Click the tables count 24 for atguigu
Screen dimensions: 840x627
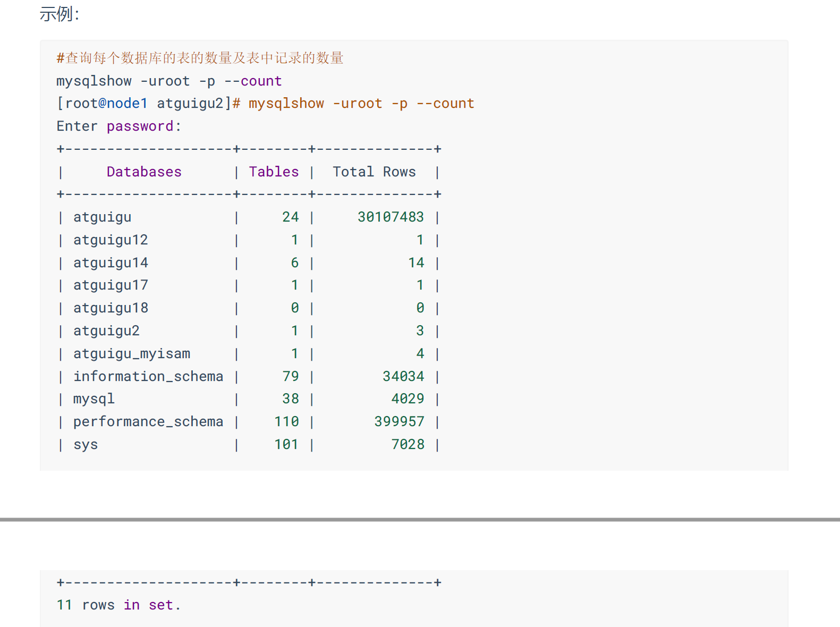click(x=291, y=217)
